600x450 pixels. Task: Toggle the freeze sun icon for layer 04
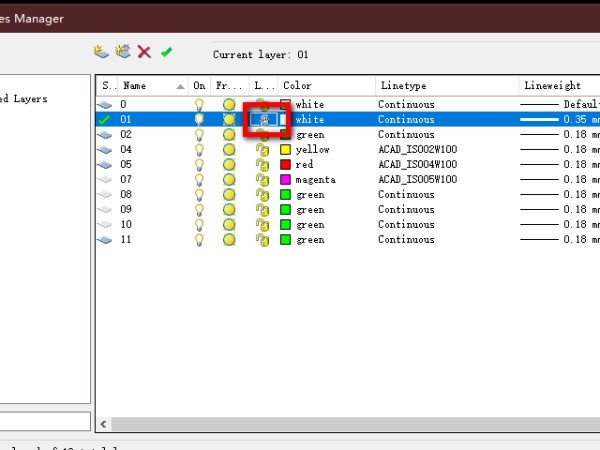coord(230,150)
